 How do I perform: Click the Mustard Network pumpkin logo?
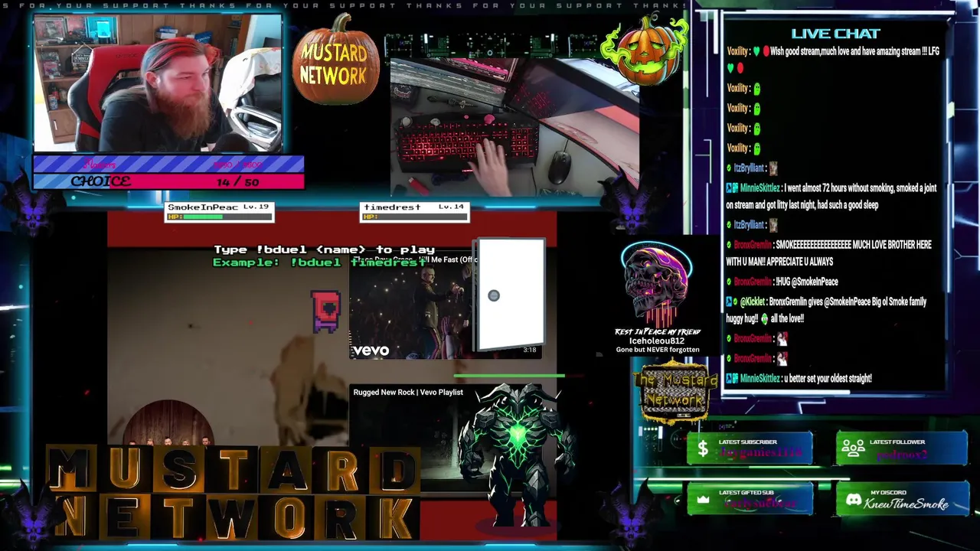coord(335,60)
